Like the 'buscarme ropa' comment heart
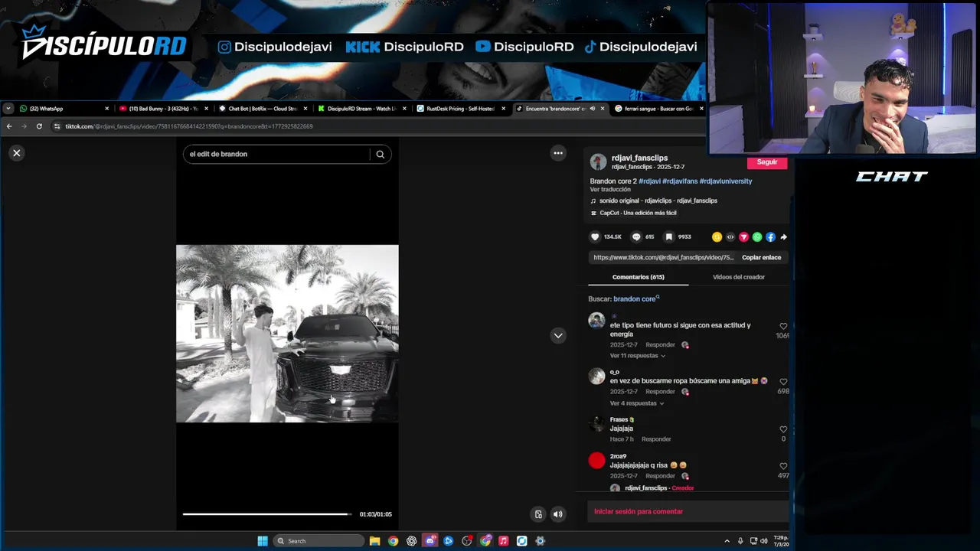The height and width of the screenshot is (551, 980). point(782,382)
